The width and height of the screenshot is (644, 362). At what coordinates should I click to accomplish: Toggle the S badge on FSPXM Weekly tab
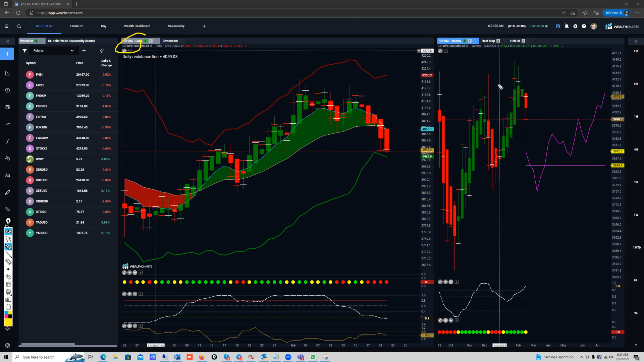465,41
